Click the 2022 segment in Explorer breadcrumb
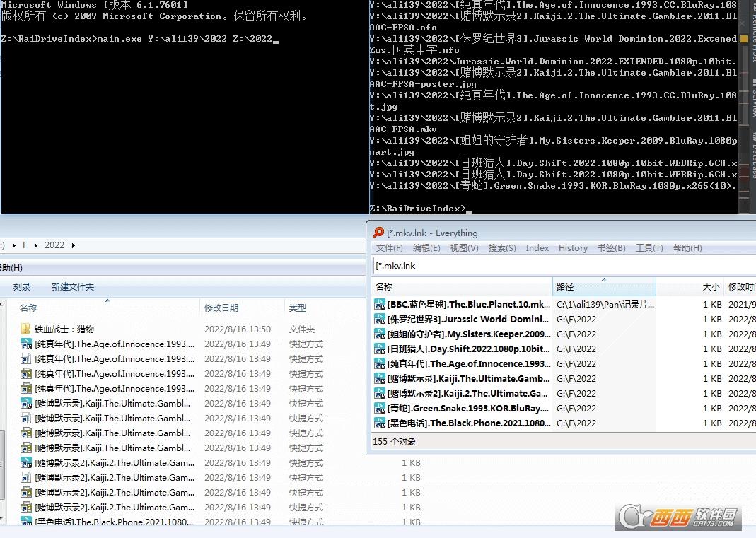This screenshot has width=756, height=538. [x=54, y=245]
